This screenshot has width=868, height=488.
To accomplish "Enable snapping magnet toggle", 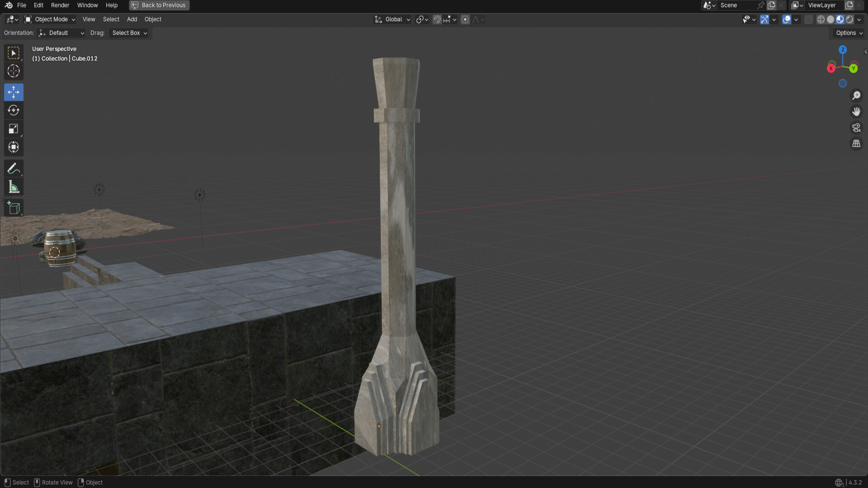I will click(x=437, y=19).
